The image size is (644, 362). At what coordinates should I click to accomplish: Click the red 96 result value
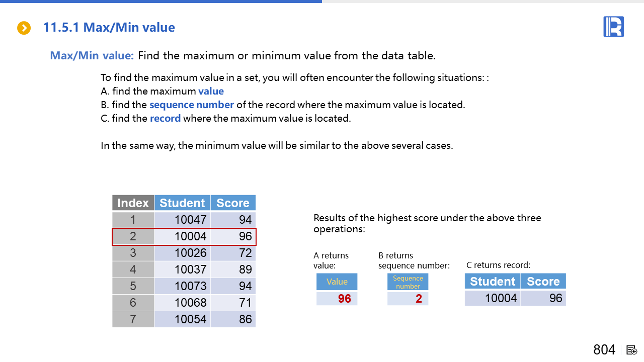click(344, 299)
